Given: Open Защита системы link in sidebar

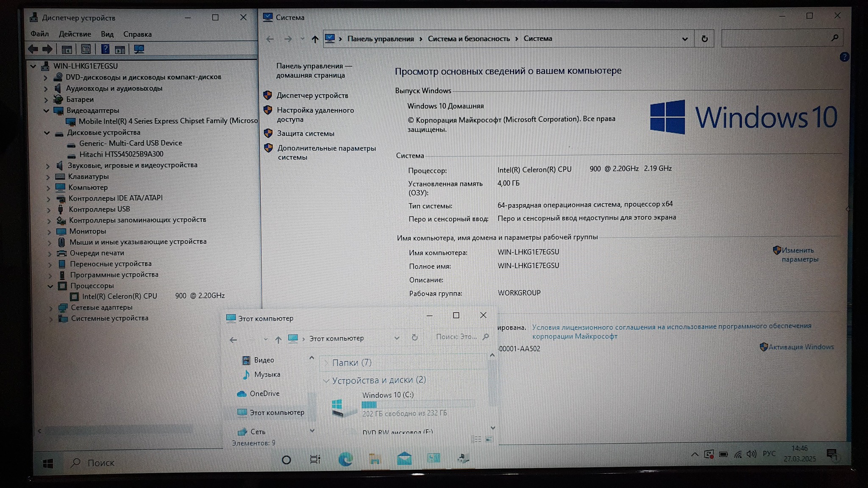Looking at the screenshot, I should pyautogui.click(x=305, y=133).
